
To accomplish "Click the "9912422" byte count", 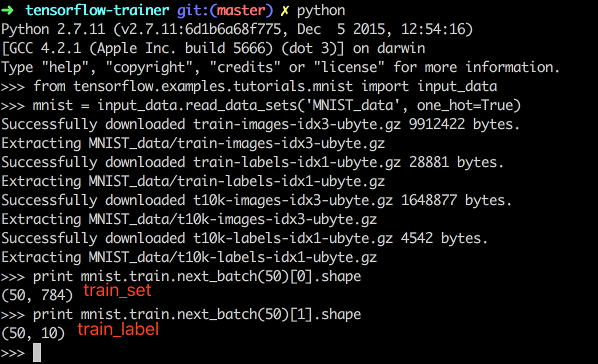I will (436, 125).
